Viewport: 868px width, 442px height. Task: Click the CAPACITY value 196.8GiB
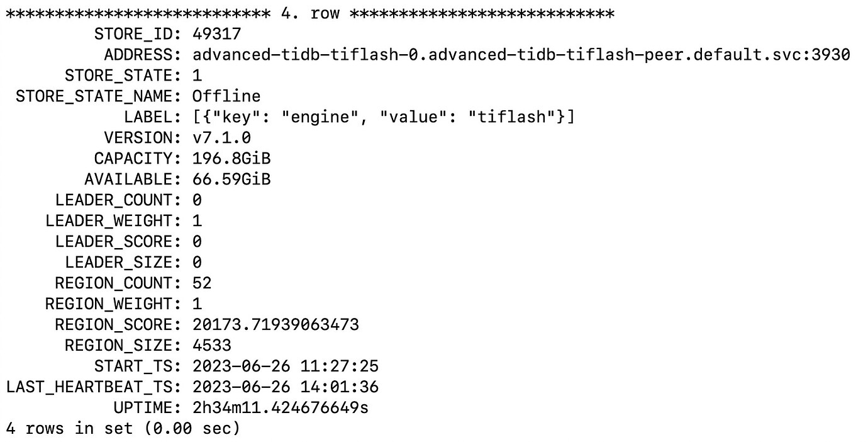tap(231, 158)
